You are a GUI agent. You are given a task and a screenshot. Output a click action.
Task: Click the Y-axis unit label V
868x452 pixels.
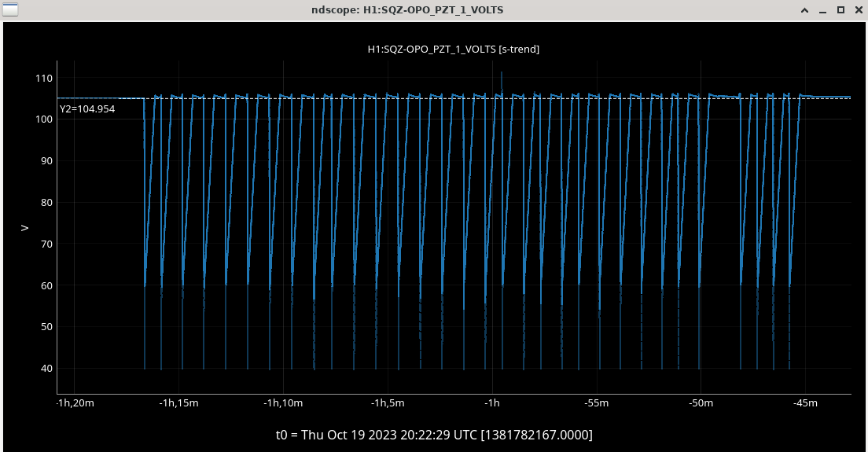coord(24,228)
